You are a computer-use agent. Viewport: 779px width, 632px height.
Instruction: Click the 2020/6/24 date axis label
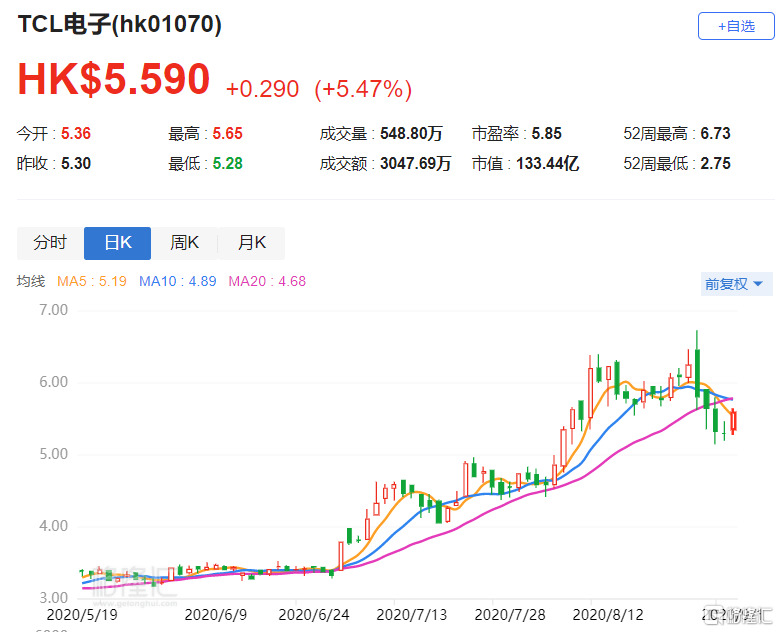pyautogui.click(x=313, y=615)
